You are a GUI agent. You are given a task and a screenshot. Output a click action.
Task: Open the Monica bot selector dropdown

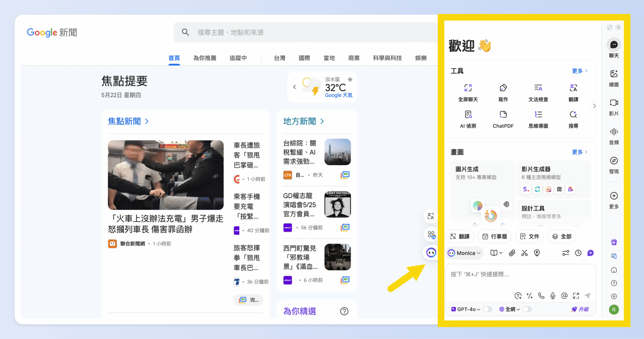pos(465,253)
